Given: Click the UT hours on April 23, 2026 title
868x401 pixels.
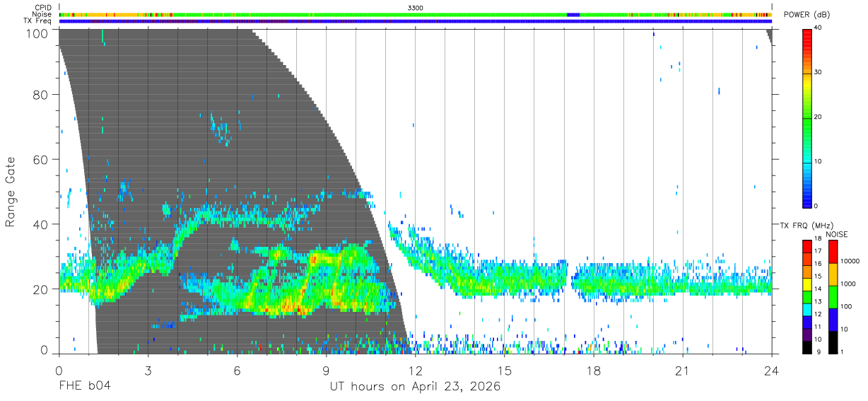Looking at the screenshot, I should point(416,386).
